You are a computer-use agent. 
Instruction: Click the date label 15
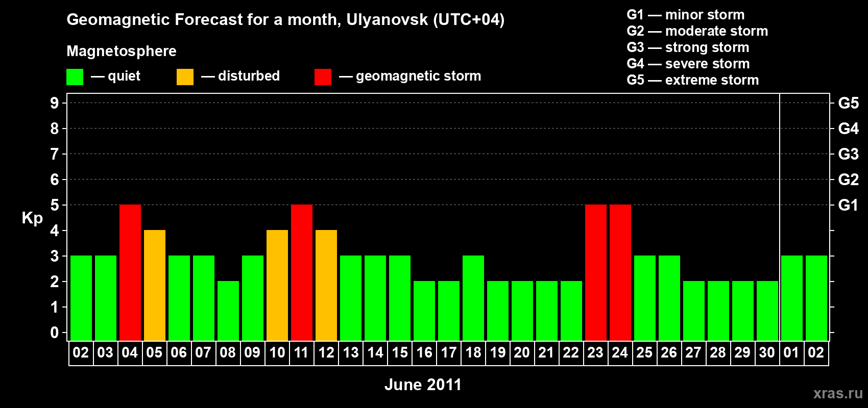(x=400, y=352)
